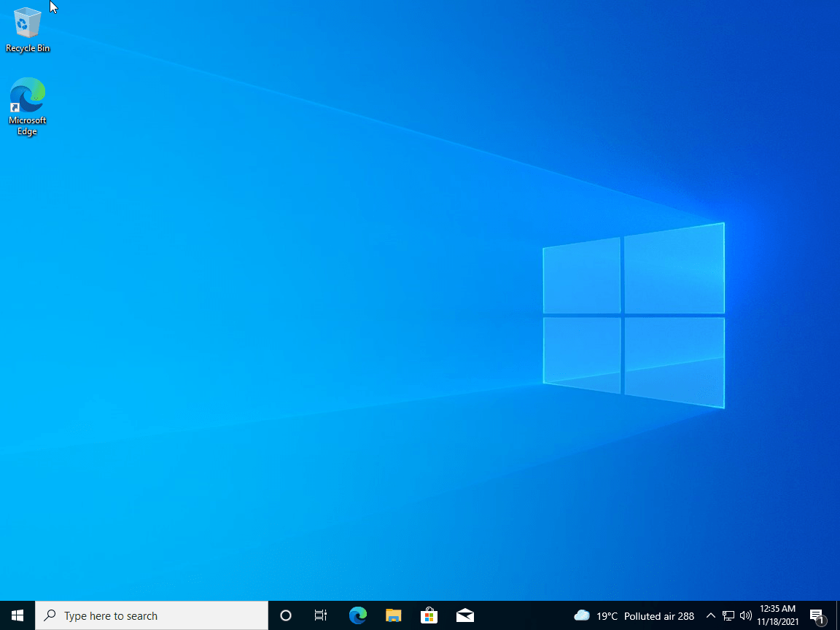
Task: Select the Microsoft Edge desktop shortcut
Action: click(27, 106)
